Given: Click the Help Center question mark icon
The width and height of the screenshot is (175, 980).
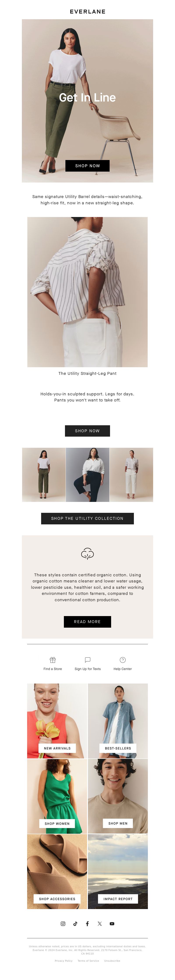Looking at the screenshot, I should [x=122, y=660].
